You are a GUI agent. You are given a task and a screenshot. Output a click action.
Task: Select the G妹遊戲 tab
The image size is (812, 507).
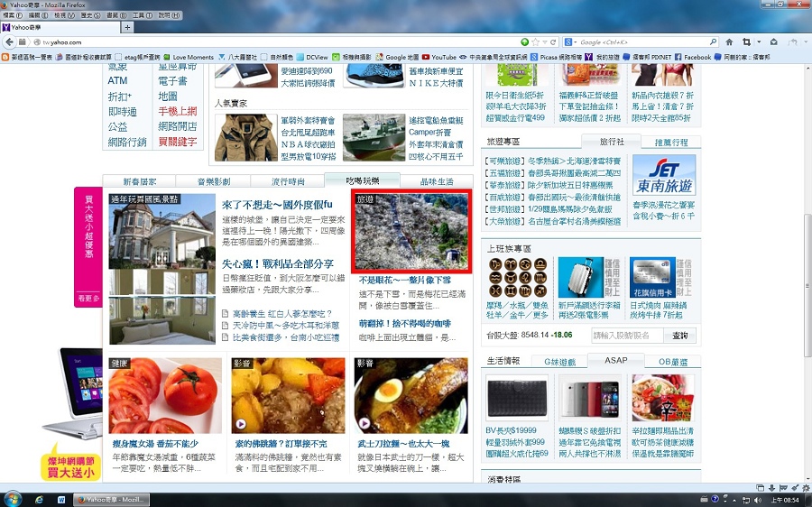[559, 362]
